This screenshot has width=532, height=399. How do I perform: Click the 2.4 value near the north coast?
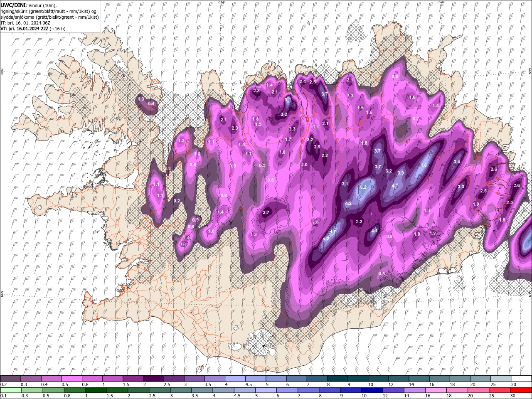(x=303, y=82)
